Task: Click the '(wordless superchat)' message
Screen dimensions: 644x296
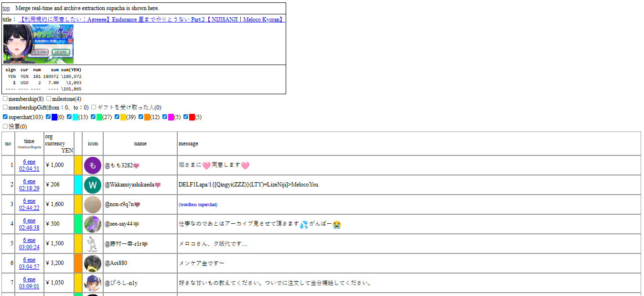Action: (x=198, y=205)
